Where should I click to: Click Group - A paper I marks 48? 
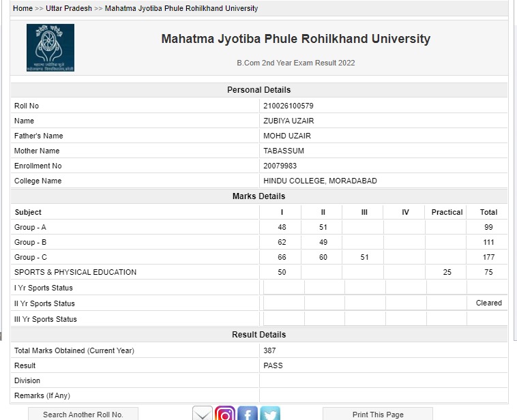[x=282, y=227]
